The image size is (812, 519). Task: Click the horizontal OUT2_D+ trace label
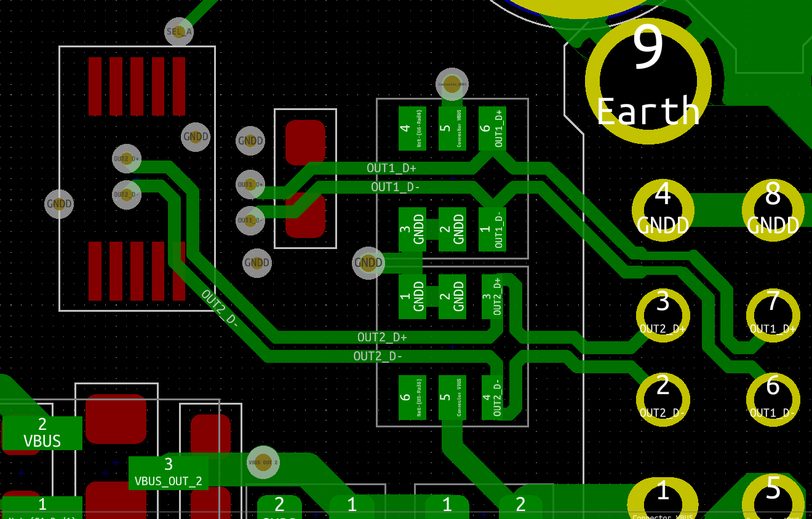point(382,337)
